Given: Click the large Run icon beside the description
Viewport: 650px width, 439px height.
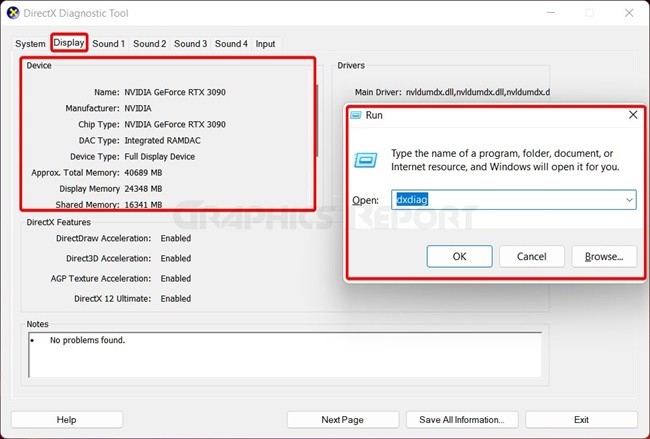Looking at the screenshot, I should [x=366, y=160].
